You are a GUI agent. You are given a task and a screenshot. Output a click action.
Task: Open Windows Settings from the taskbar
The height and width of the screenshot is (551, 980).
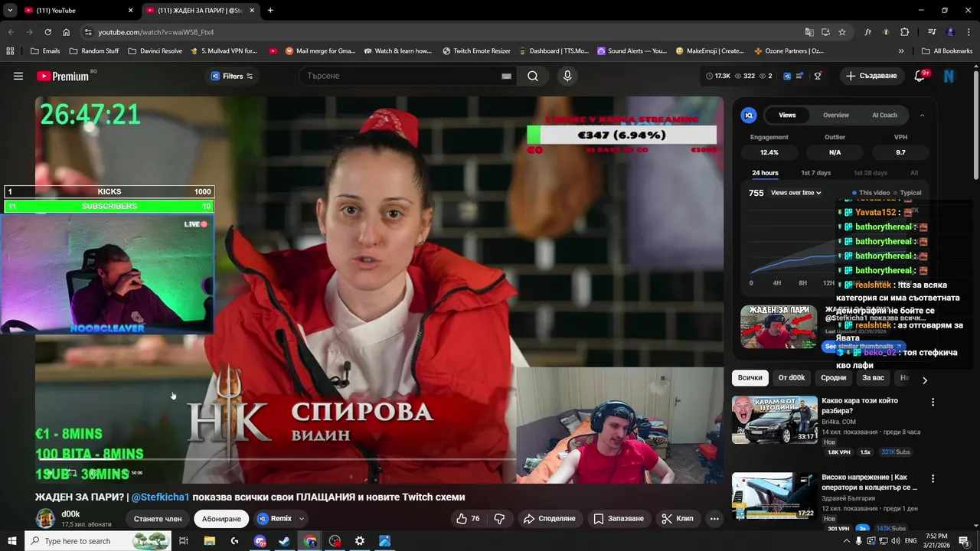pos(360,541)
